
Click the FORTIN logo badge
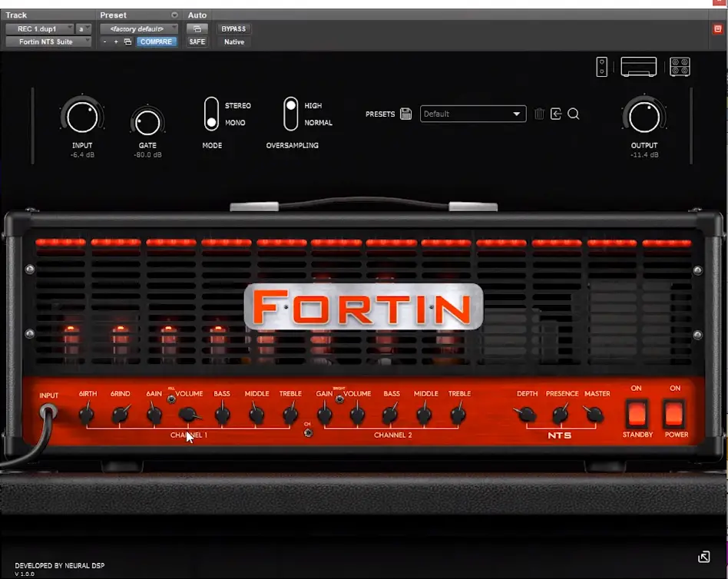click(x=363, y=306)
